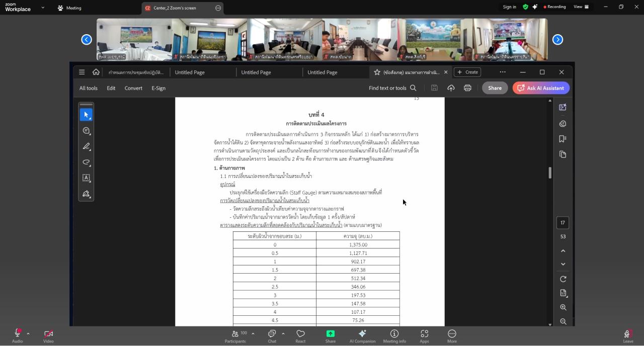
Task: Open the Edit menu in Acrobat
Action: point(111,88)
